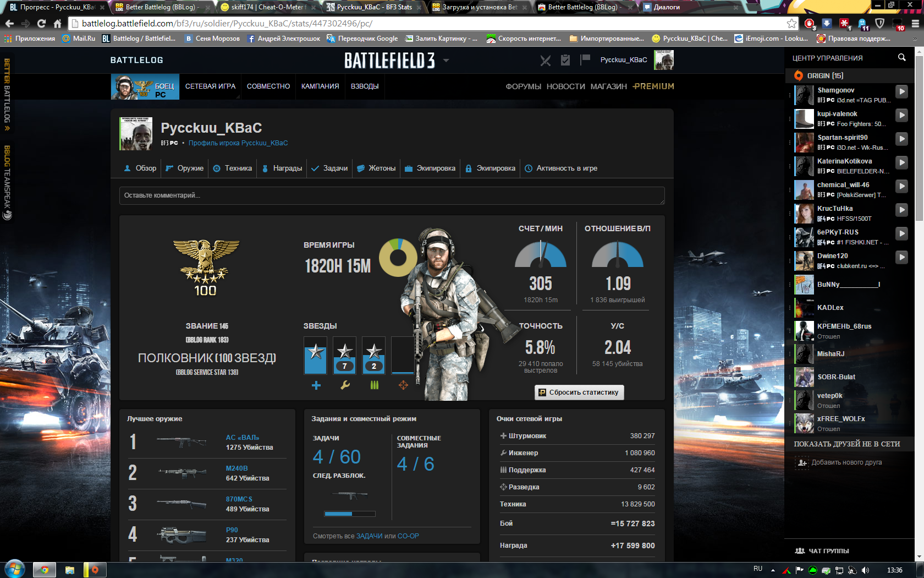This screenshot has width=924, height=578.
Task: Join KaterinaKotikova's server via play arrow
Action: click(x=901, y=162)
